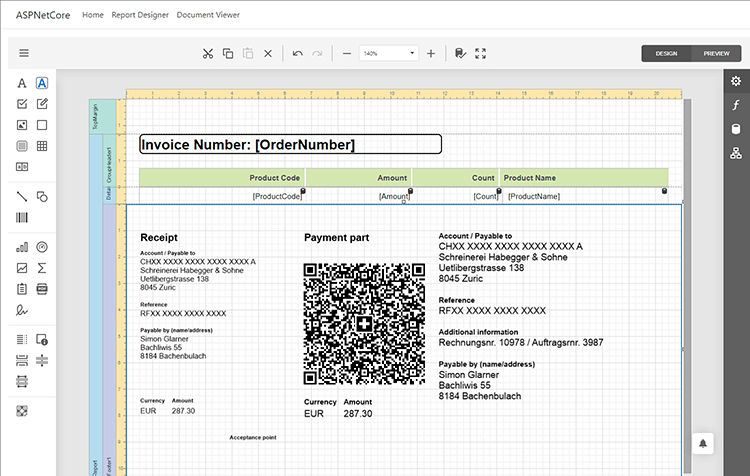Click the zoom in plus button
750x476 pixels.
pyautogui.click(x=431, y=53)
